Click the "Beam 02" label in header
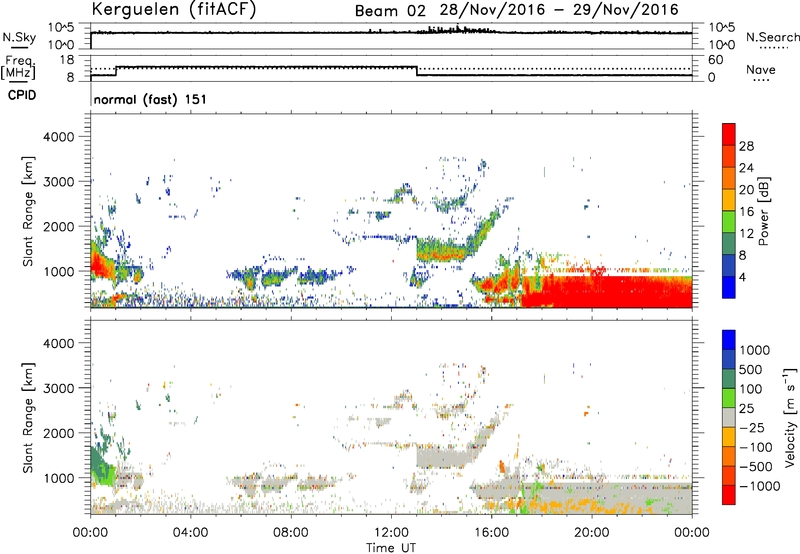This screenshot has width=800, height=554. pos(390,11)
